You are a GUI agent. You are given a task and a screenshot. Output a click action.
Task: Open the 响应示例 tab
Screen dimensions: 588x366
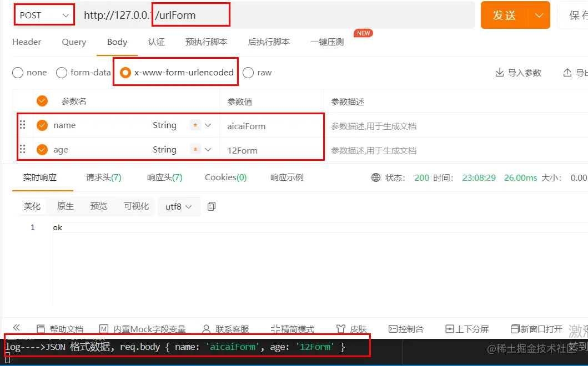pos(287,177)
